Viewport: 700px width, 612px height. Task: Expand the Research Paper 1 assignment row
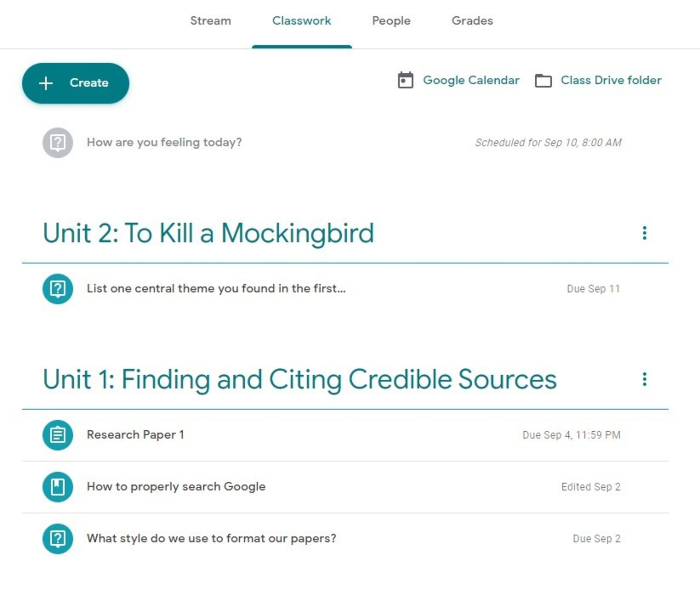pos(135,435)
